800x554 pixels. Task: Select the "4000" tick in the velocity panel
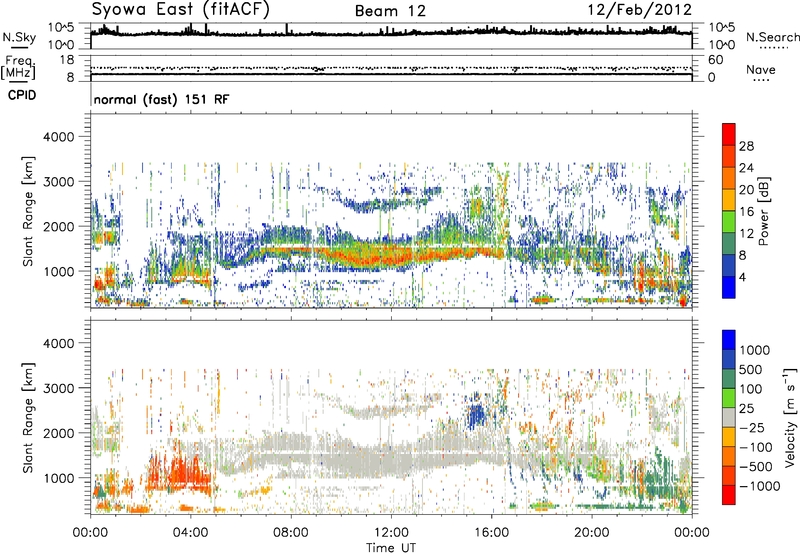[59, 343]
